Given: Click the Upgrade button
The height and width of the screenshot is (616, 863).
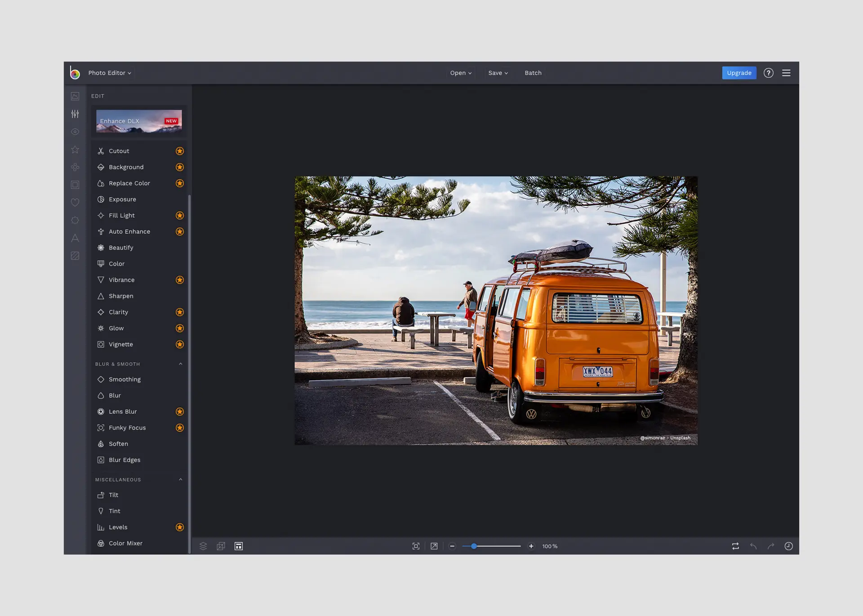Looking at the screenshot, I should (739, 73).
